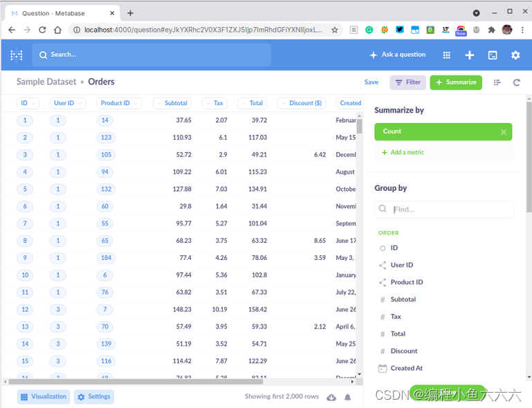Open the Total column header menu
This screenshot has width=532, height=408.
[253, 103]
